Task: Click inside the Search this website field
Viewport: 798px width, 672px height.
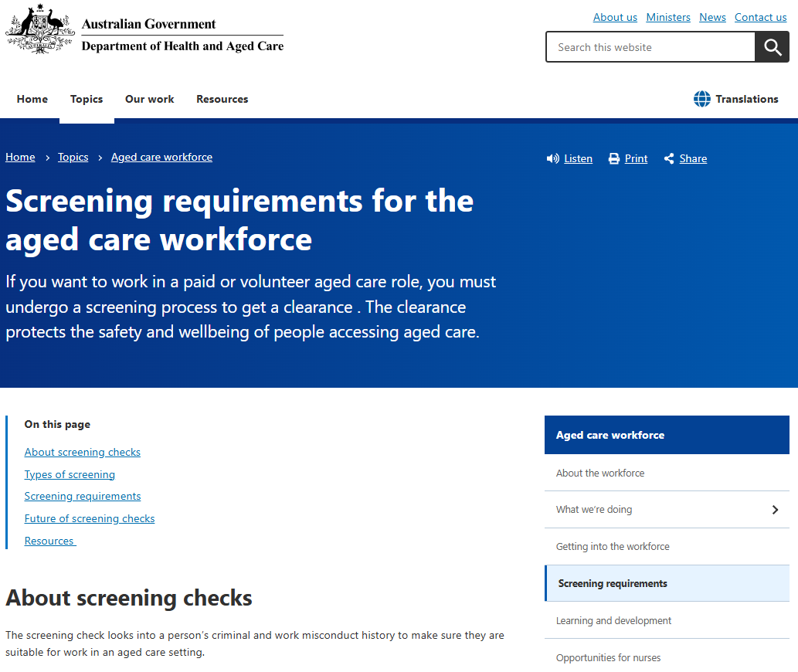Action: click(650, 46)
